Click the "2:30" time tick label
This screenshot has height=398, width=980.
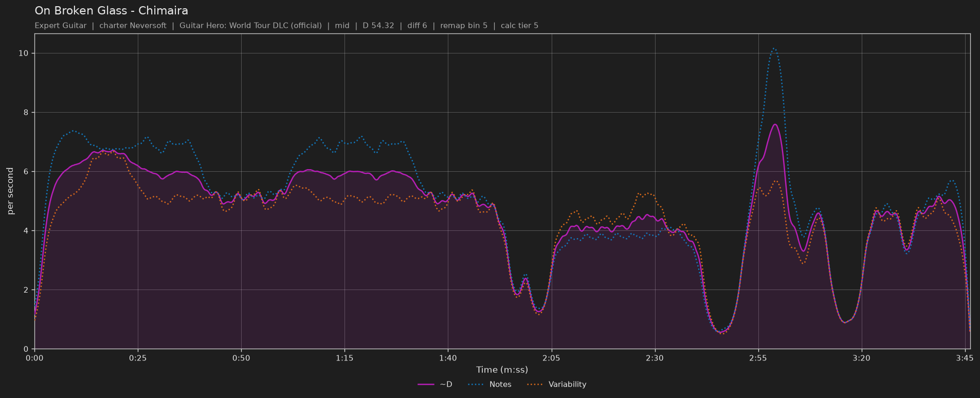click(x=655, y=358)
